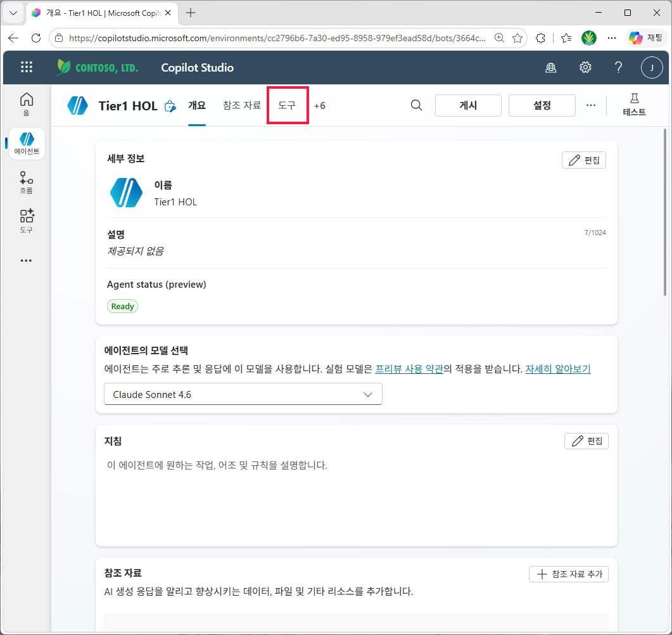Viewport: 672px width, 635px height.
Task: Reload the page with refresh icon
Action: (x=36, y=38)
